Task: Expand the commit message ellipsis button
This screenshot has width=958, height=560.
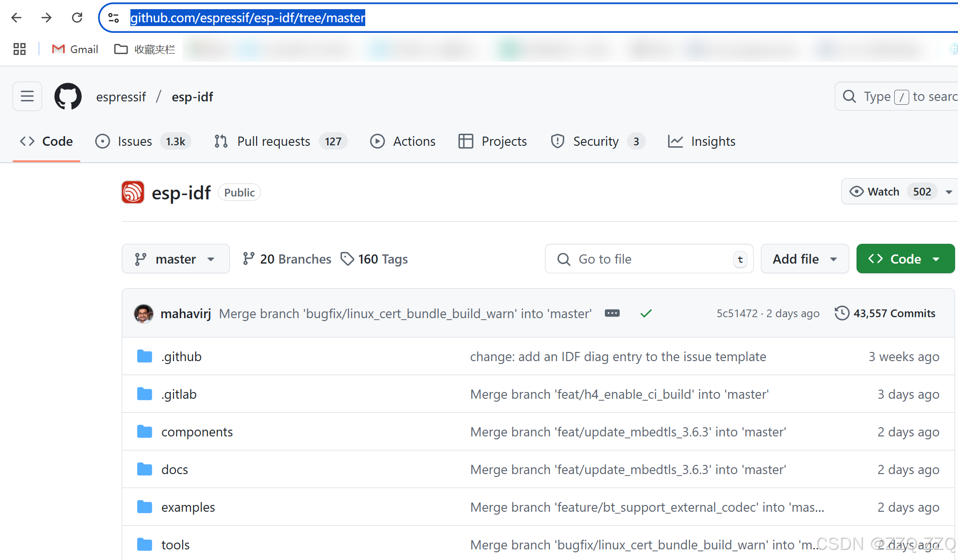Action: click(x=612, y=313)
